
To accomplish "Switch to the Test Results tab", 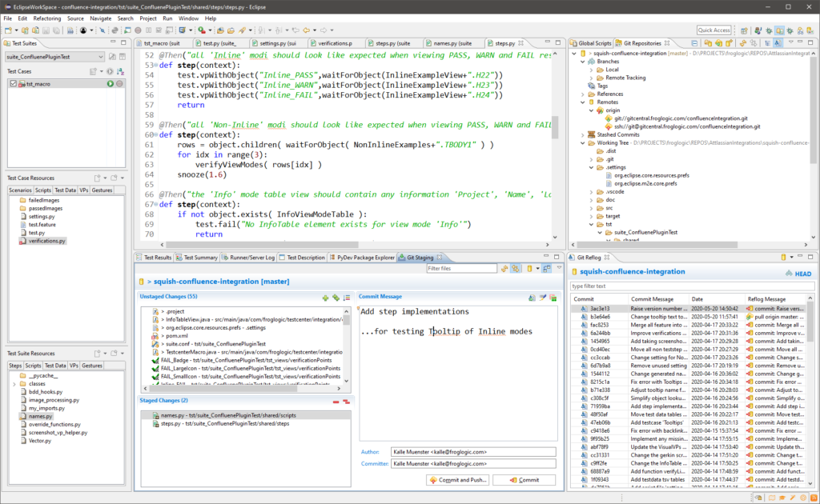I will click(157, 258).
